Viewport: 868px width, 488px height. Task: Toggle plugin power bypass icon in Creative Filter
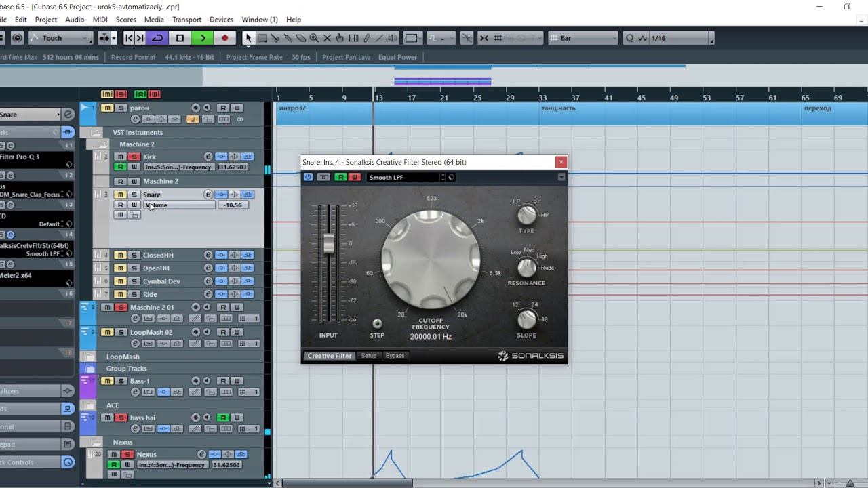(x=309, y=177)
